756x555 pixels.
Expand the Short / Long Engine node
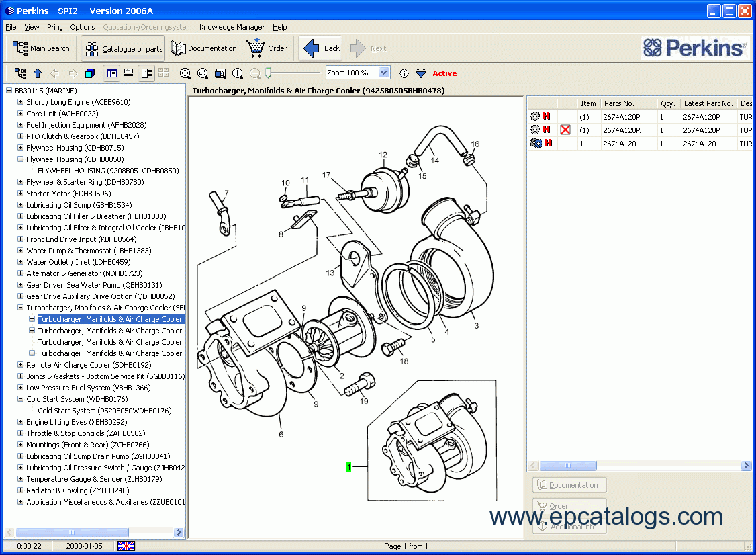pyautogui.click(x=20, y=102)
